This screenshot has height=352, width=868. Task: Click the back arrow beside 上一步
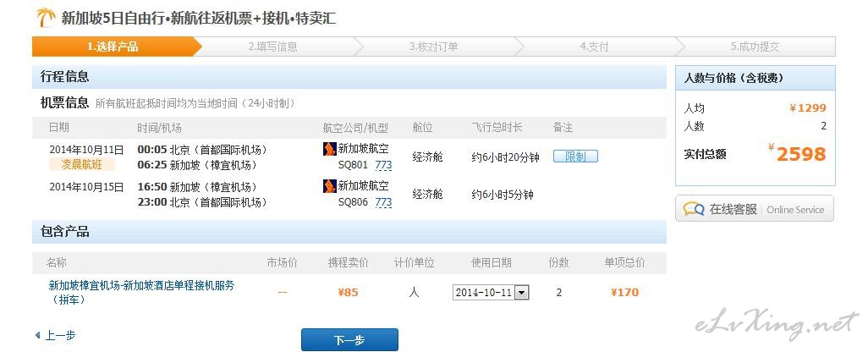coord(37,335)
